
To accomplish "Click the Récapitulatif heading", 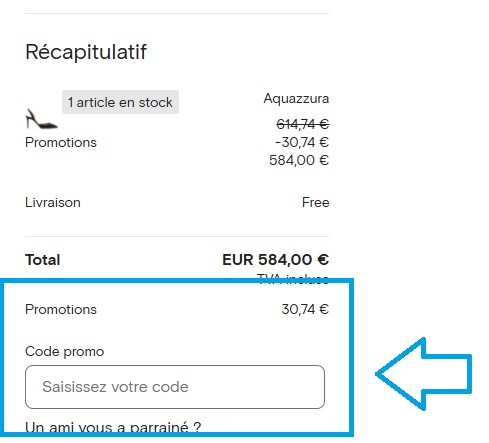I will [86, 52].
